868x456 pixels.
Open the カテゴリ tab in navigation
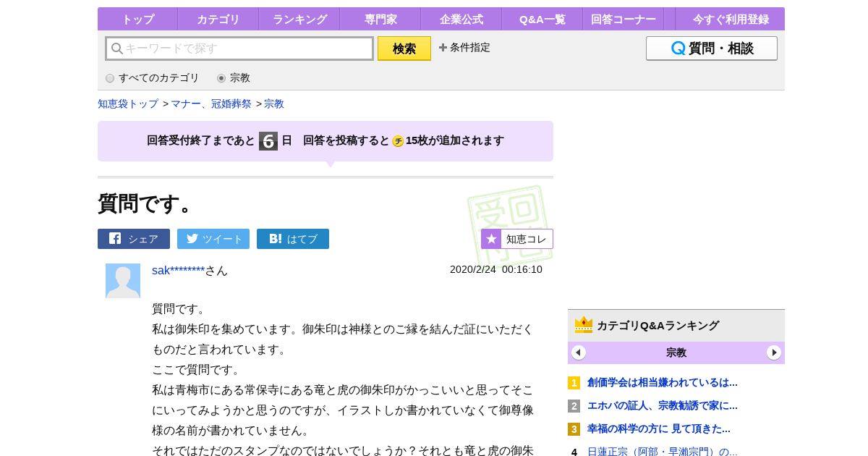(x=218, y=20)
